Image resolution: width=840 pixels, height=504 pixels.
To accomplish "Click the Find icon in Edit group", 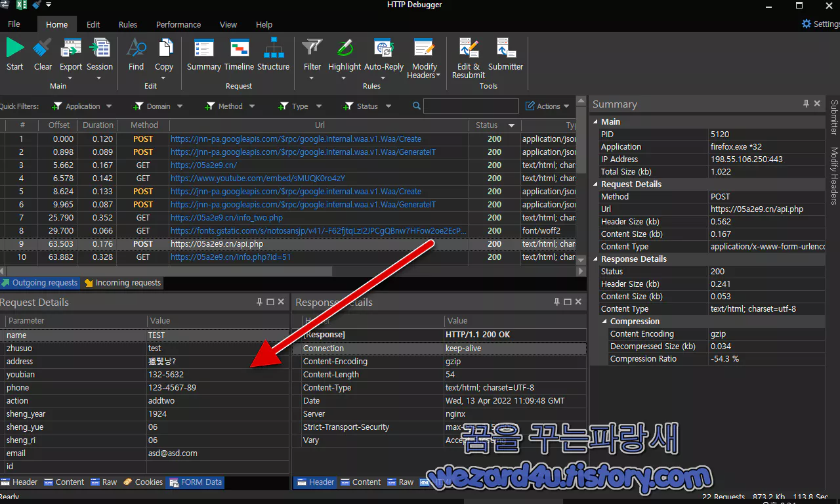I will pyautogui.click(x=136, y=48).
